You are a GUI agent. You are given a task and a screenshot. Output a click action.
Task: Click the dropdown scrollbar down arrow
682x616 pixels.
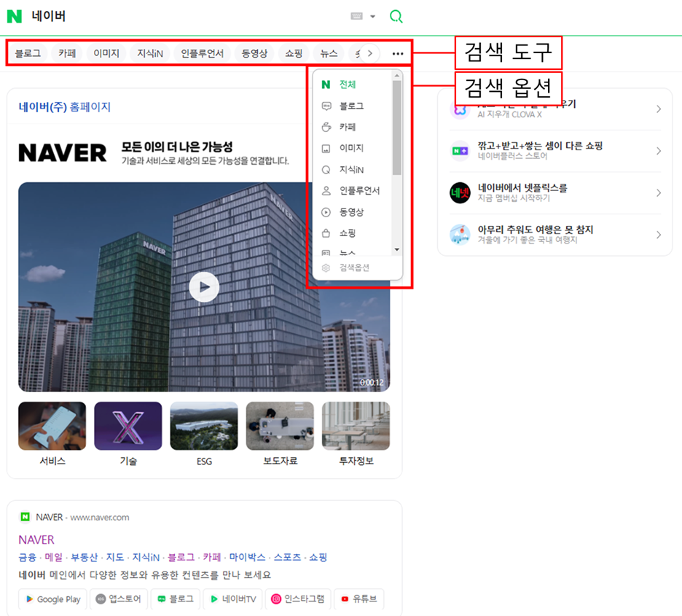(396, 250)
